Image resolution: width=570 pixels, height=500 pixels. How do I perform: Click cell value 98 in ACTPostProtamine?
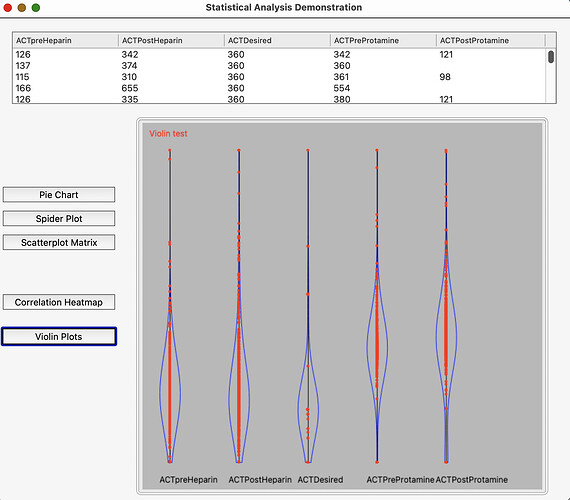click(x=445, y=77)
